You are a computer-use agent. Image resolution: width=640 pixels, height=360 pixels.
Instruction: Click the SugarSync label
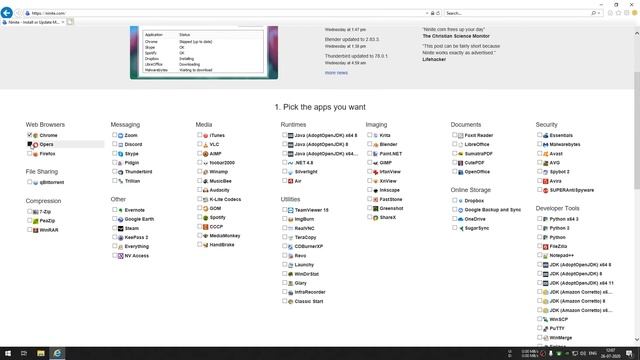(x=476, y=229)
